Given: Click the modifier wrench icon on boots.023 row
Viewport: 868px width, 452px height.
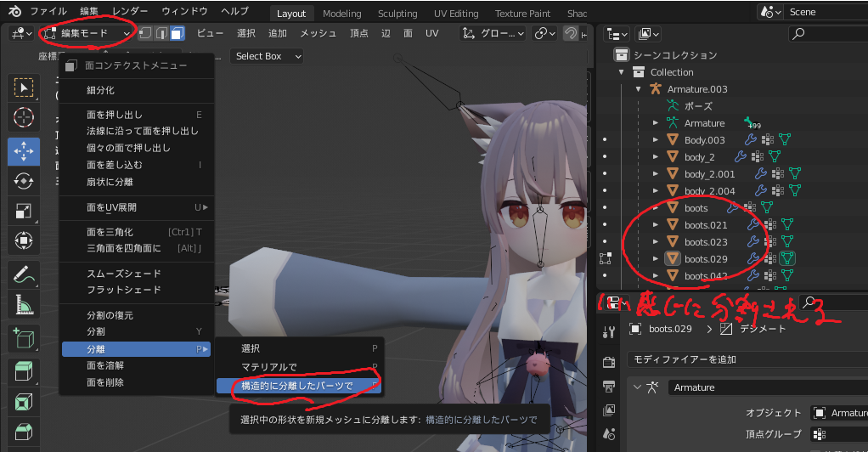Looking at the screenshot, I should pos(752,241).
